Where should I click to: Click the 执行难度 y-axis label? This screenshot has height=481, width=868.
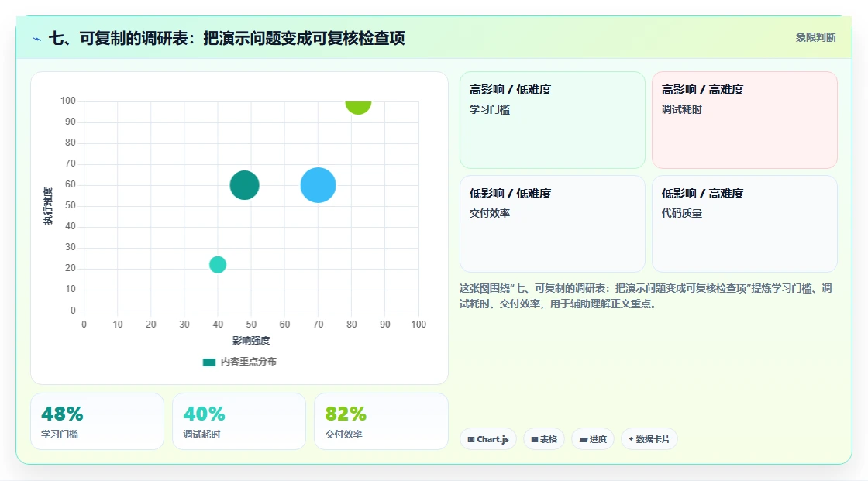pyautogui.click(x=48, y=206)
